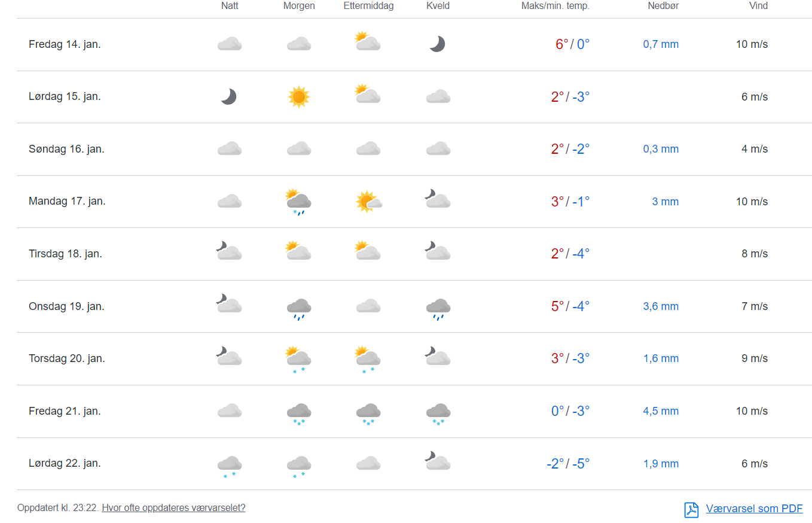Click Onsdag 19. morning rain cloud icon
Viewport: 812px width, 523px height.
pyautogui.click(x=298, y=308)
